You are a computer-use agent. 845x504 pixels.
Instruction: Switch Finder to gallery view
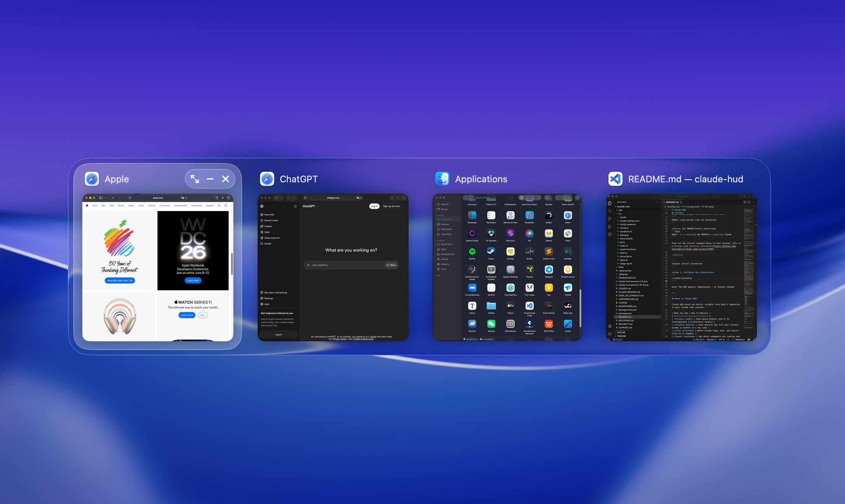(538, 198)
